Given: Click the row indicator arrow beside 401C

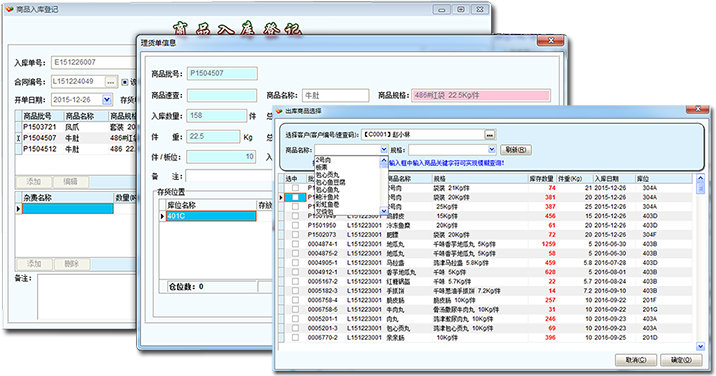Looking at the screenshot, I should pos(162,216).
